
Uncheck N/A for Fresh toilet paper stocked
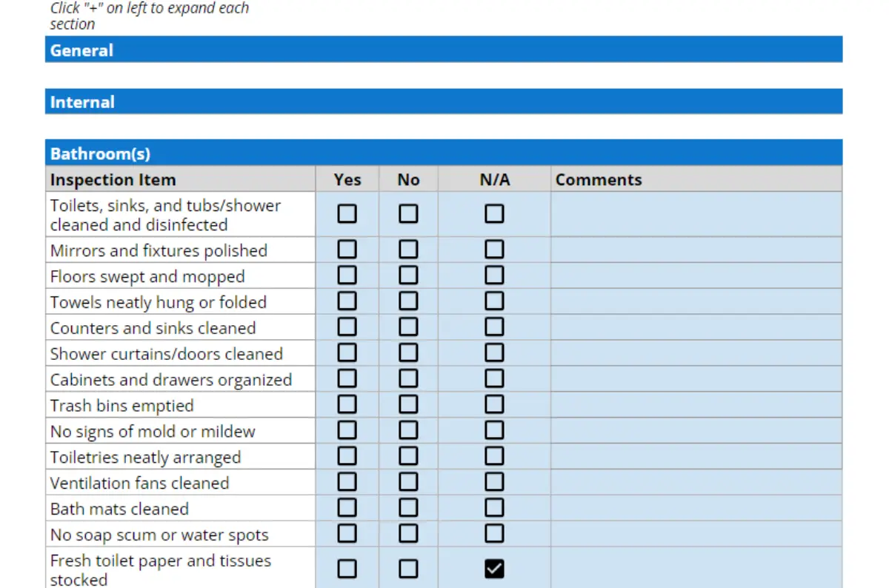(494, 569)
